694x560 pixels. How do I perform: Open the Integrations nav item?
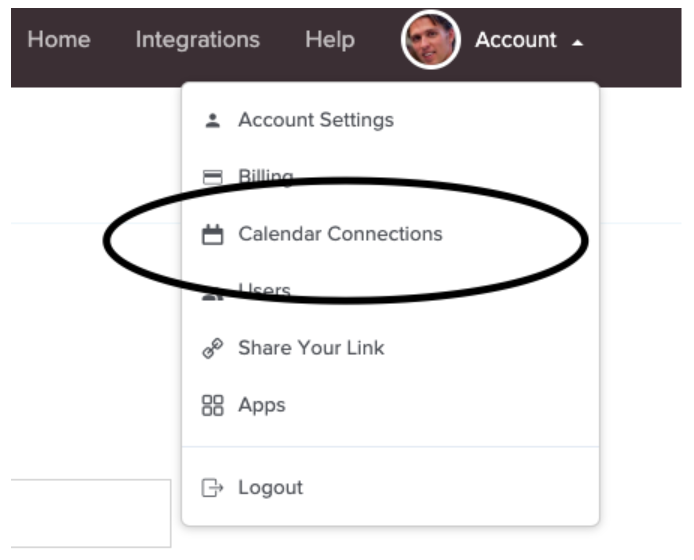coord(197,40)
